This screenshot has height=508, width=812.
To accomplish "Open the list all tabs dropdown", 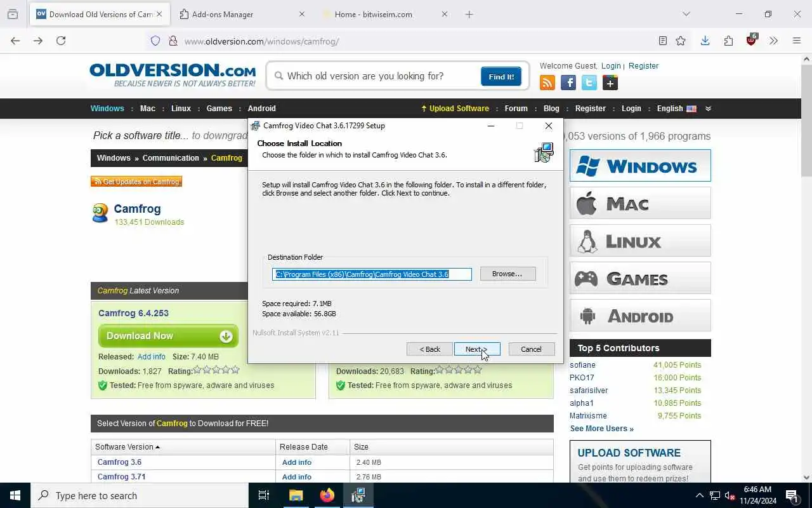I will pos(686,14).
